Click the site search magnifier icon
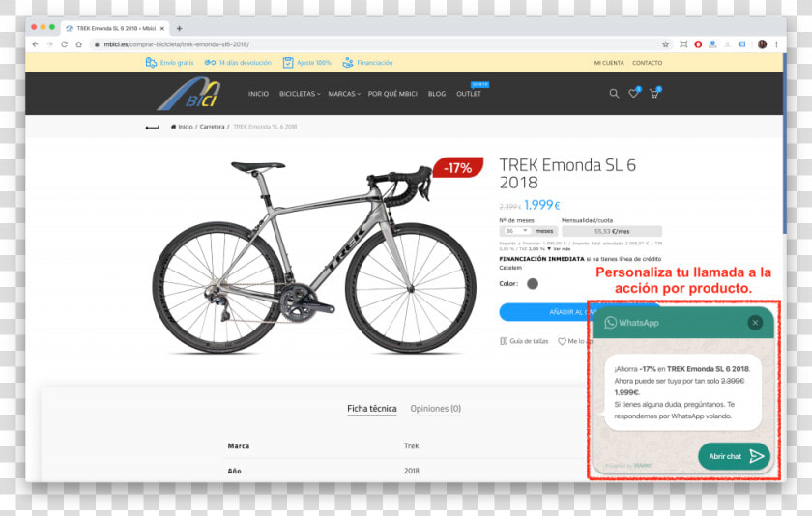 (614, 94)
